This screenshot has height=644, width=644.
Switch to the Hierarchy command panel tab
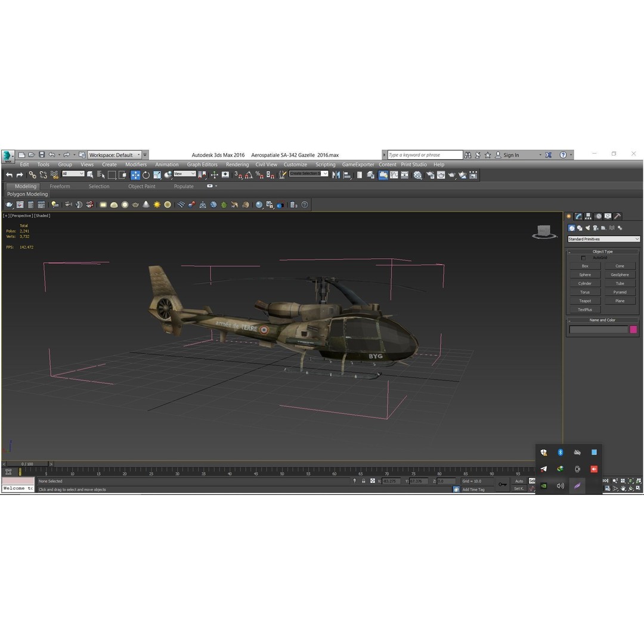click(x=588, y=216)
